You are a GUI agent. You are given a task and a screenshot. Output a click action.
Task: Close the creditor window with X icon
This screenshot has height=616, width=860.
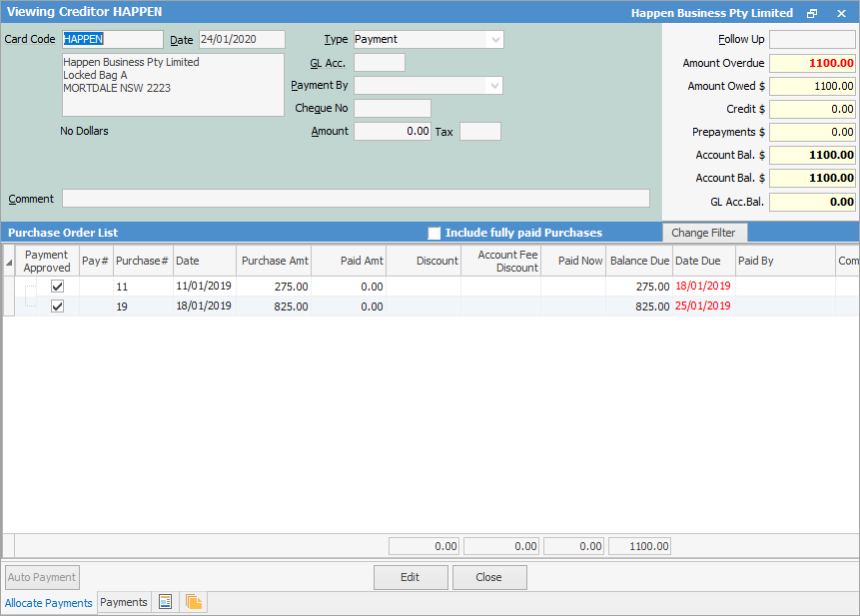[841, 13]
